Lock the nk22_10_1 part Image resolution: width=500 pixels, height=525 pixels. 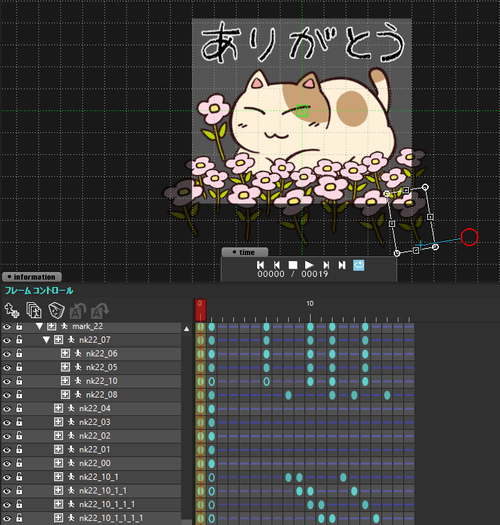pyautogui.click(x=19, y=477)
